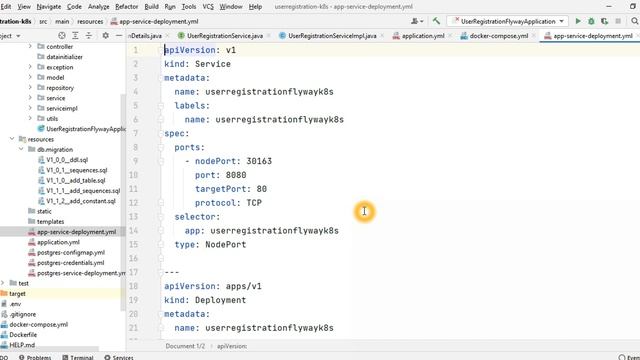Open the Terminal tool window
The width and height of the screenshot is (640, 360).
click(x=78, y=357)
